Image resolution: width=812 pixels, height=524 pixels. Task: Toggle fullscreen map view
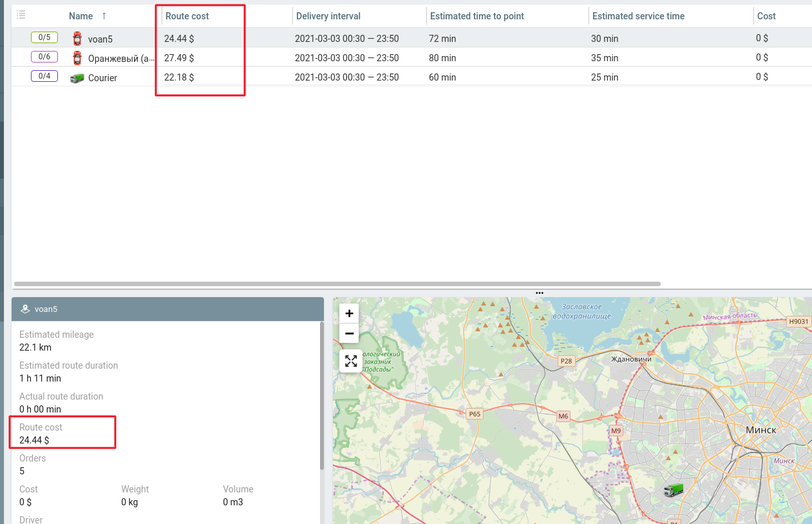pyautogui.click(x=350, y=361)
